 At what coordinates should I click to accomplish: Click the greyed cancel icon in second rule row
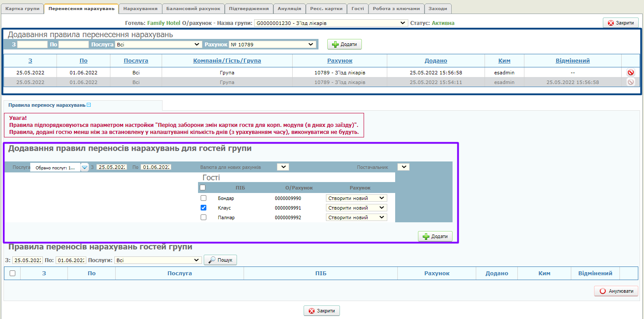(x=630, y=82)
